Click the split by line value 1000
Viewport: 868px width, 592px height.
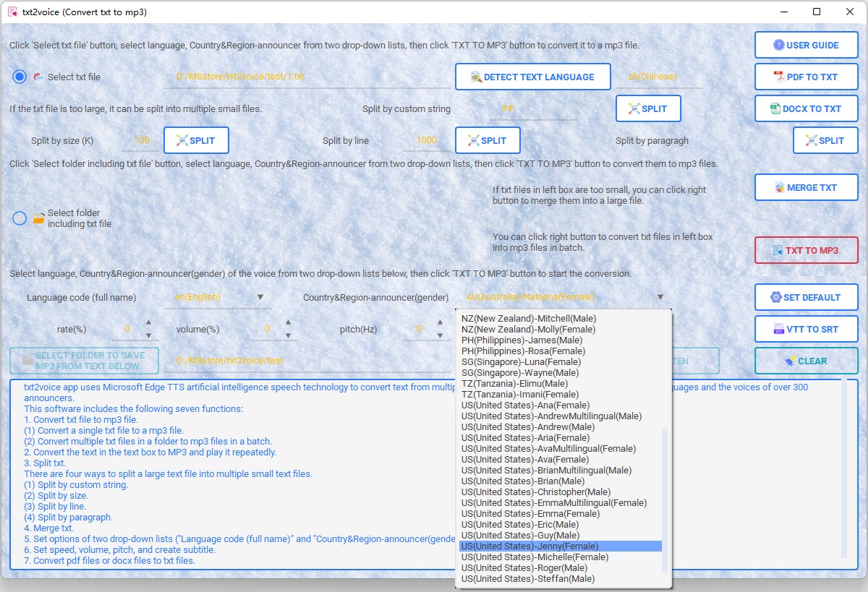pos(427,140)
